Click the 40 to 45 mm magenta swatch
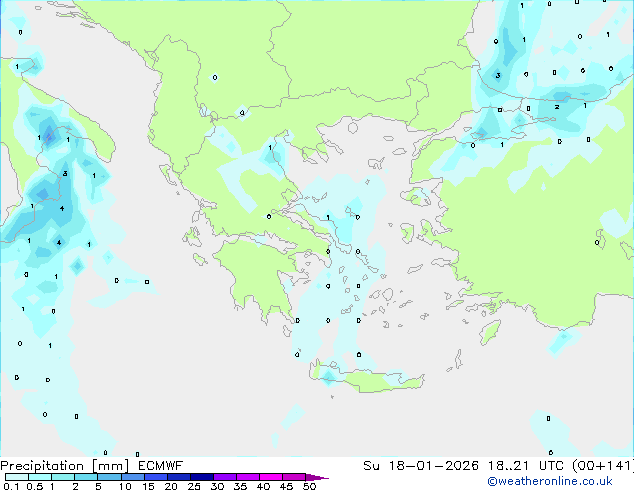The height and width of the screenshot is (490, 634). pos(271,477)
